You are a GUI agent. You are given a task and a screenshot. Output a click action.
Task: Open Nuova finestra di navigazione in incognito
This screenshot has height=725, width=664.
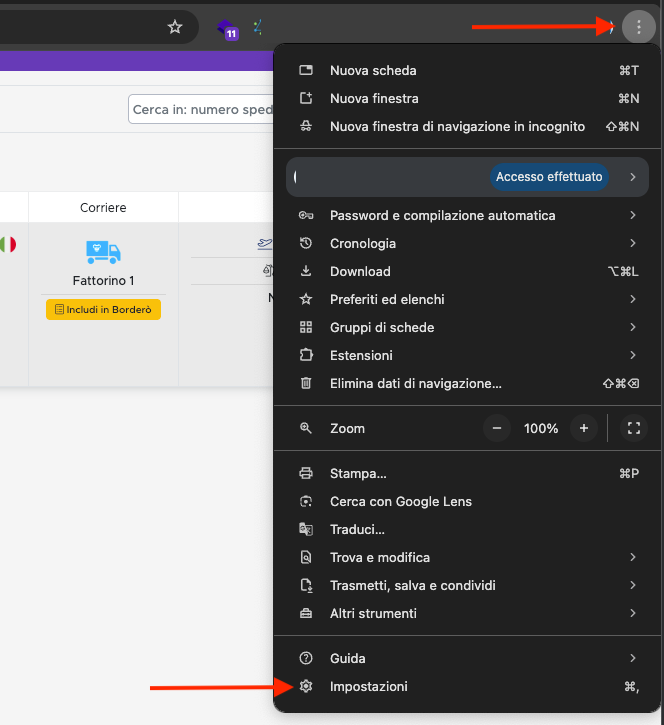tap(467, 126)
